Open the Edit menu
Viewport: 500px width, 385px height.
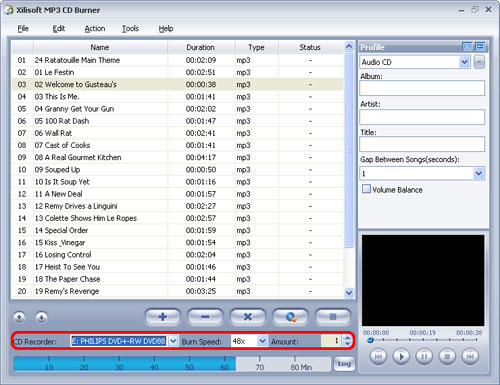click(x=59, y=29)
